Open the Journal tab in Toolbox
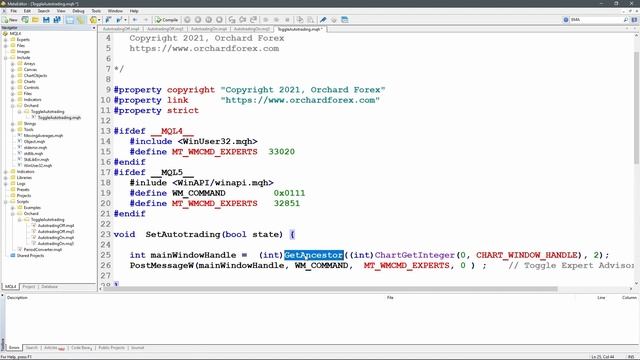Image resolution: width=640 pixels, height=360 pixels. click(138, 348)
